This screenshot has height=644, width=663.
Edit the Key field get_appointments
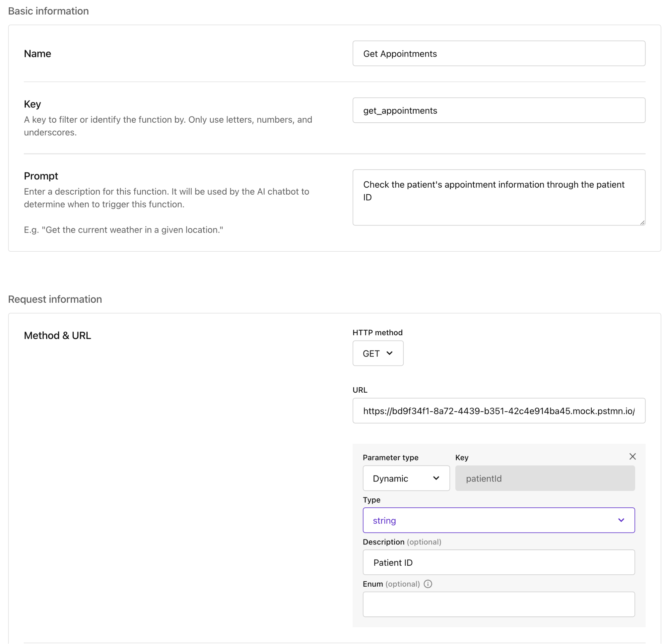coord(498,110)
